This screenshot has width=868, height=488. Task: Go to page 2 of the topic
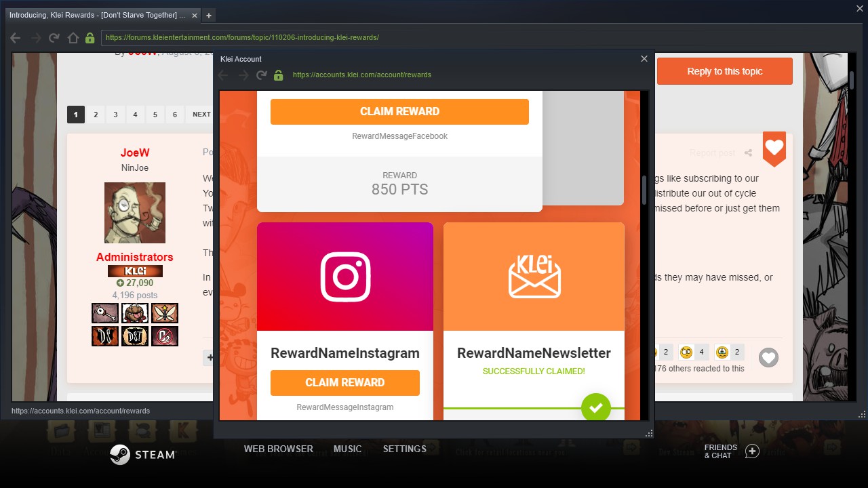[x=96, y=115]
